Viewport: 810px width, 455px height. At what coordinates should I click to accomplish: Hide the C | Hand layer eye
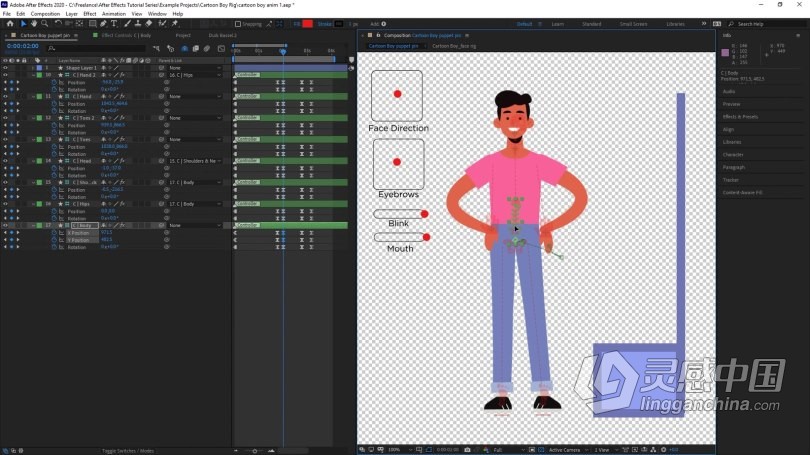coord(5,96)
